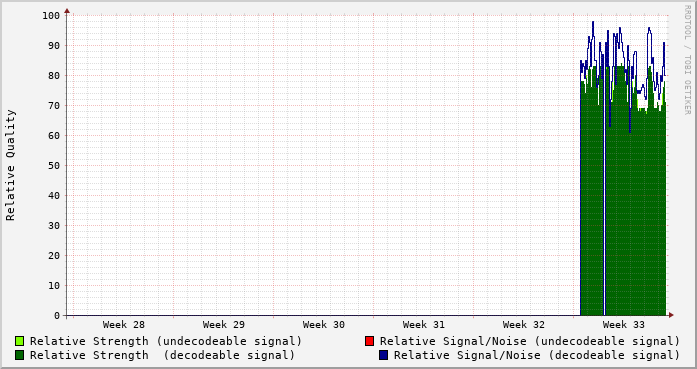Click the red arrow at the X axis end
Viewport: 697px width, 369px height.
[x=671, y=315]
